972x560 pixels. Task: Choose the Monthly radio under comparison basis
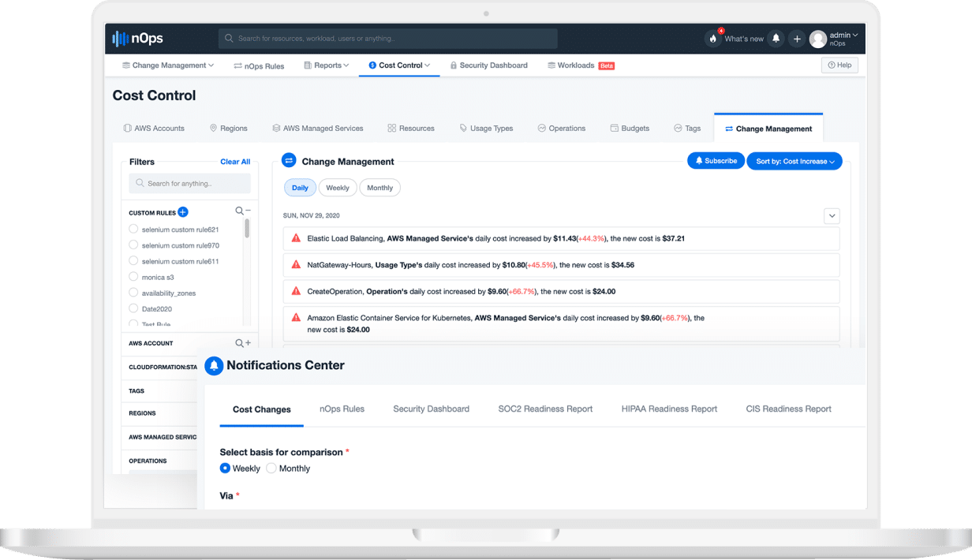271,469
